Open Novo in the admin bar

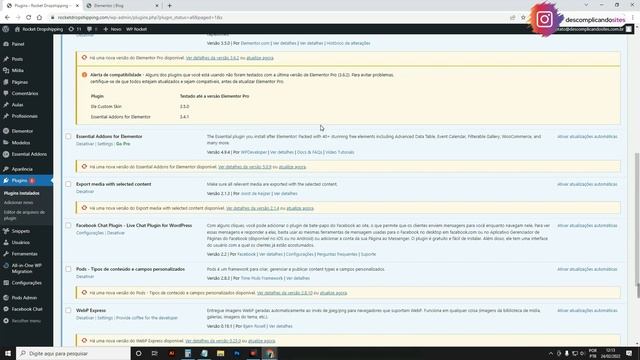[x=112, y=29]
